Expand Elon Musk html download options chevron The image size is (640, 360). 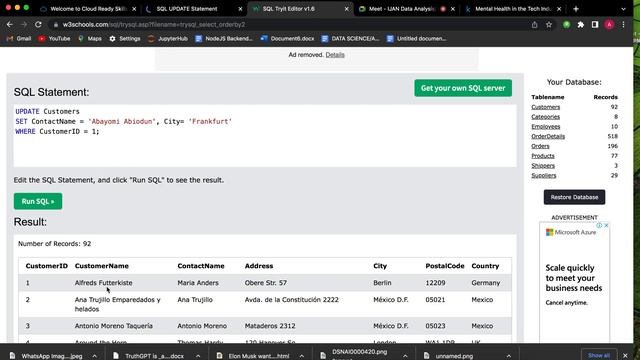(302, 356)
